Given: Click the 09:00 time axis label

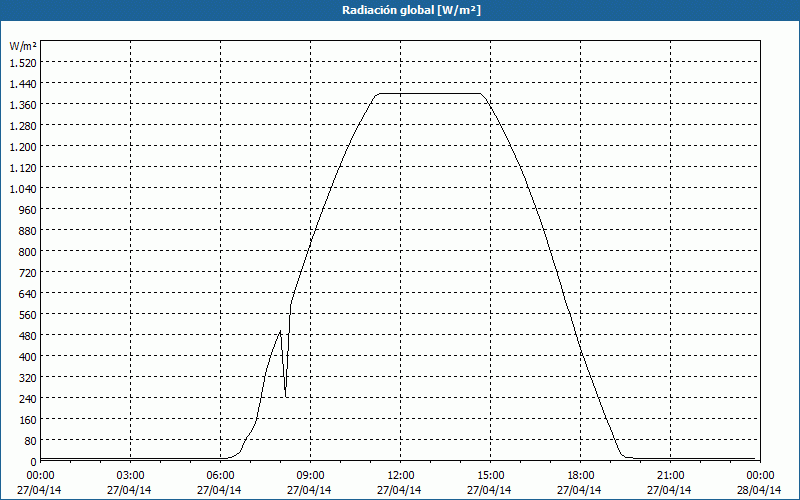Looking at the screenshot, I should click(x=310, y=476).
